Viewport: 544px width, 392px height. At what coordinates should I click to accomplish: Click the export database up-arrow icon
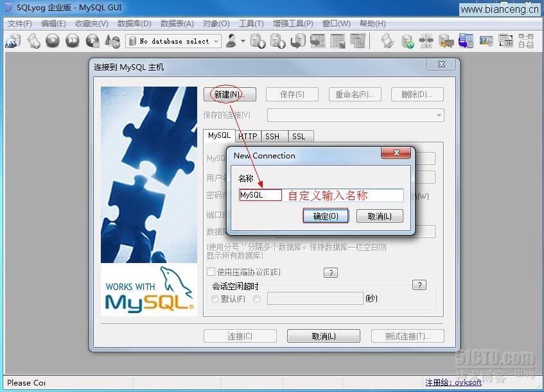coord(278,41)
